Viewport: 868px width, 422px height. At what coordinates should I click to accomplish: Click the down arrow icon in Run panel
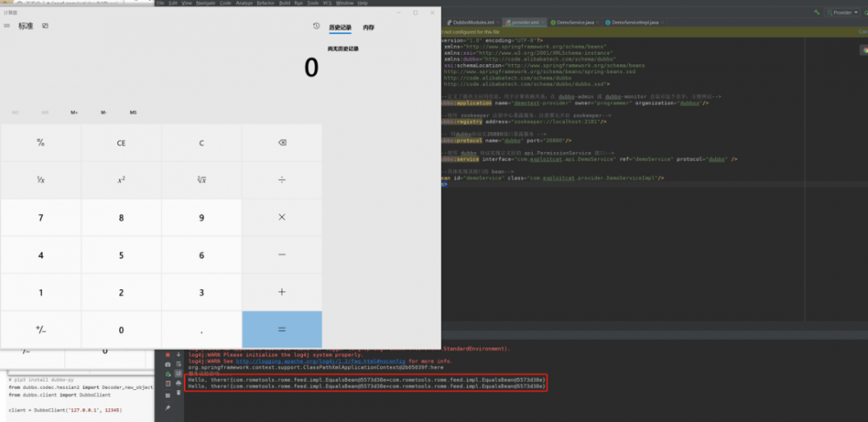pos(178,354)
